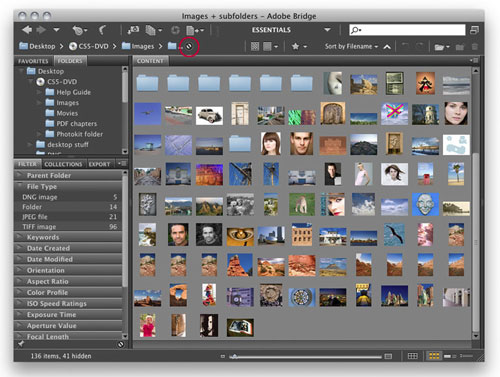This screenshot has height=377, width=500.
Task: Collapse the File Type filter section
Action: (x=20, y=186)
